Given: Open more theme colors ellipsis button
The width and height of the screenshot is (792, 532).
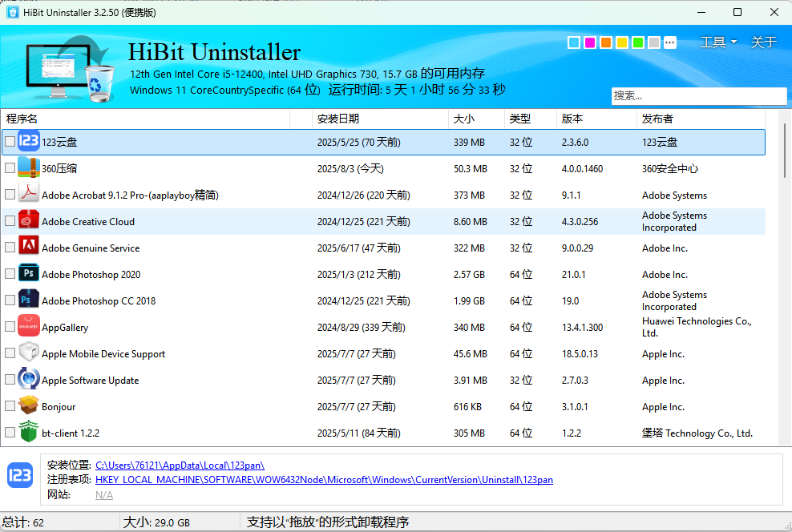Looking at the screenshot, I should (x=670, y=42).
